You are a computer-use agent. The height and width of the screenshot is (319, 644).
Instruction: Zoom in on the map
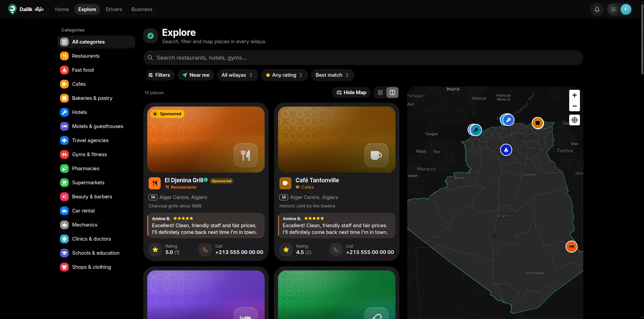tap(575, 95)
